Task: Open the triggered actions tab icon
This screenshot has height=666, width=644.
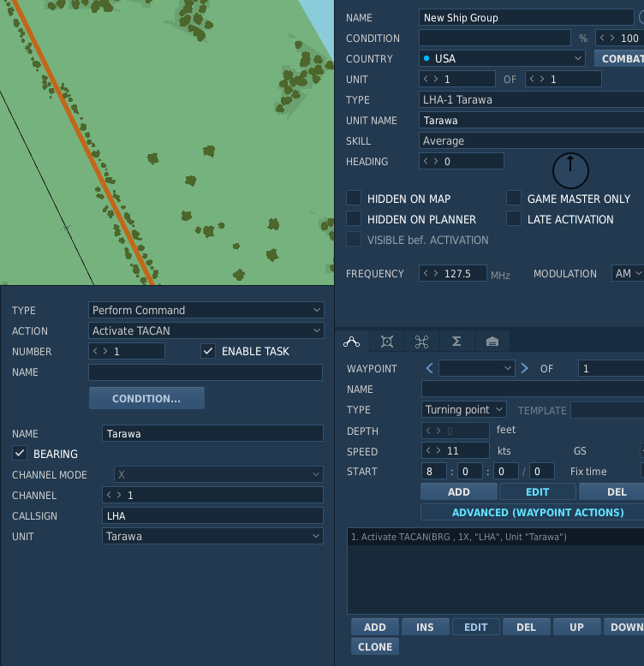Action: [x=421, y=342]
